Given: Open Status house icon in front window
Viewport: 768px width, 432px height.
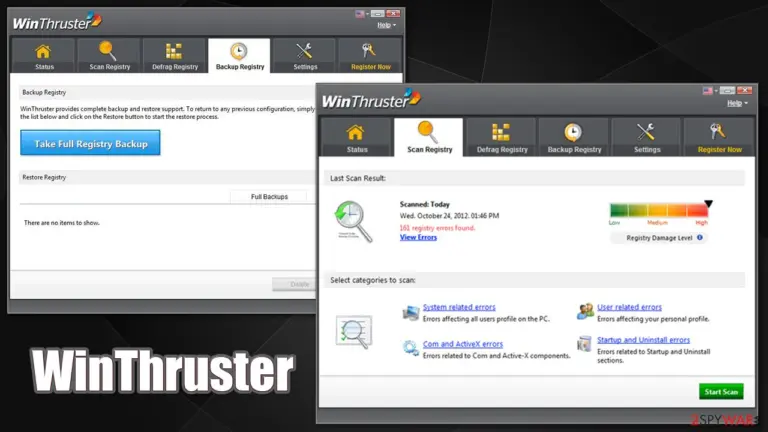Looking at the screenshot, I should tap(356, 133).
